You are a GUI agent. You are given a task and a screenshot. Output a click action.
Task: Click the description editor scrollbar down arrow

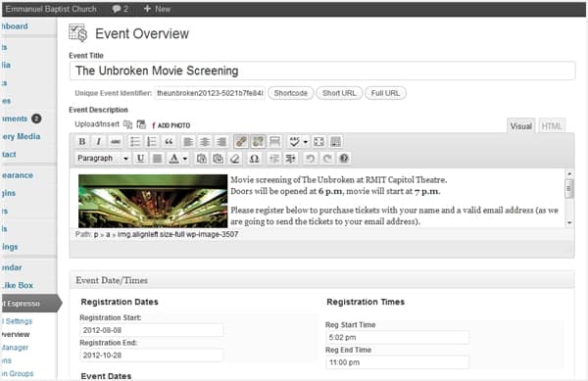click(x=569, y=223)
